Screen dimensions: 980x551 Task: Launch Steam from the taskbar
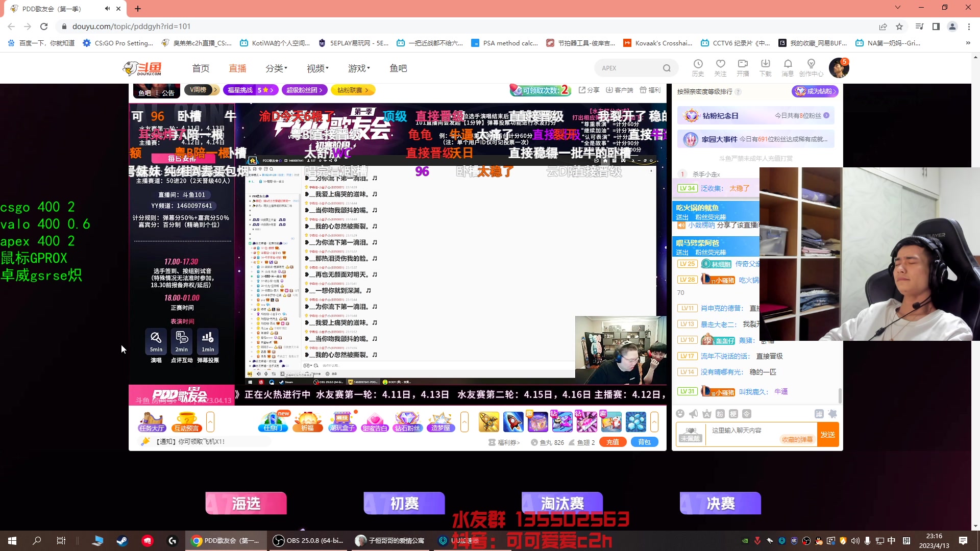point(121,540)
